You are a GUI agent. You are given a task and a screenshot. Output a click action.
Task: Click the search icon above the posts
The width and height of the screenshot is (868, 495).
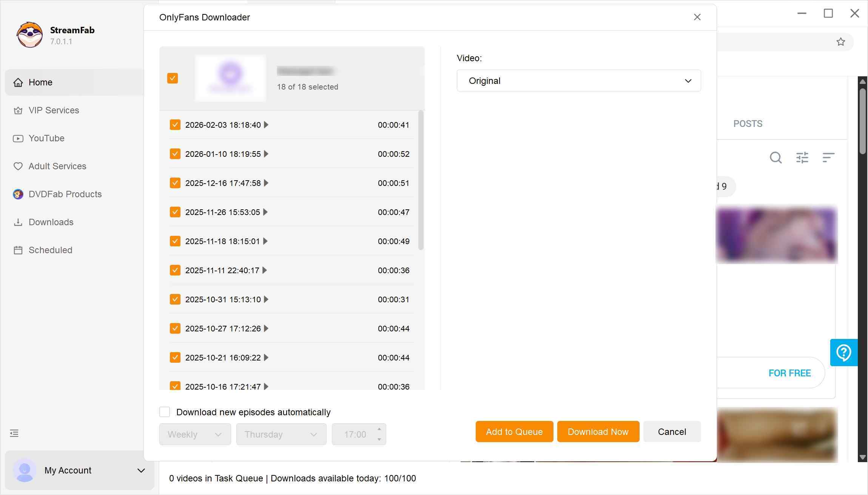[x=775, y=158]
